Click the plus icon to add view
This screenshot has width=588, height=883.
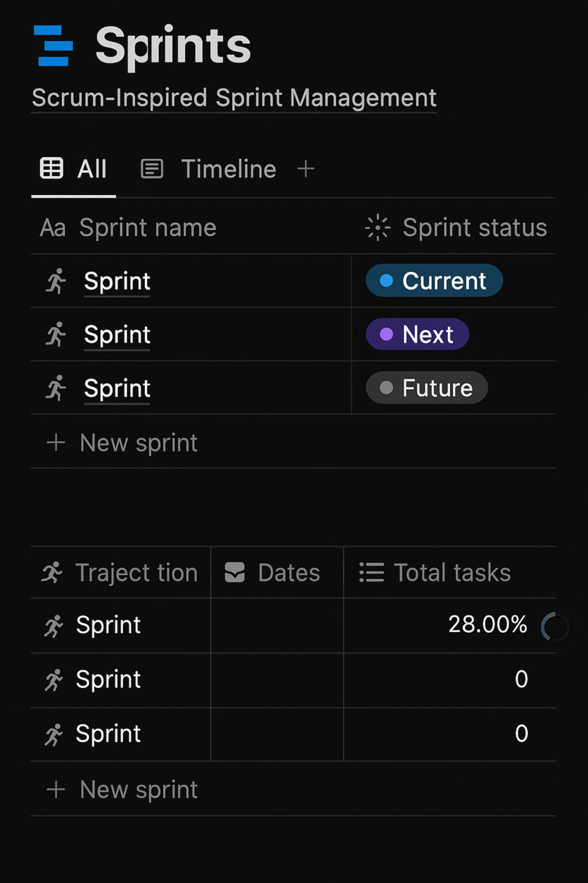pos(306,169)
